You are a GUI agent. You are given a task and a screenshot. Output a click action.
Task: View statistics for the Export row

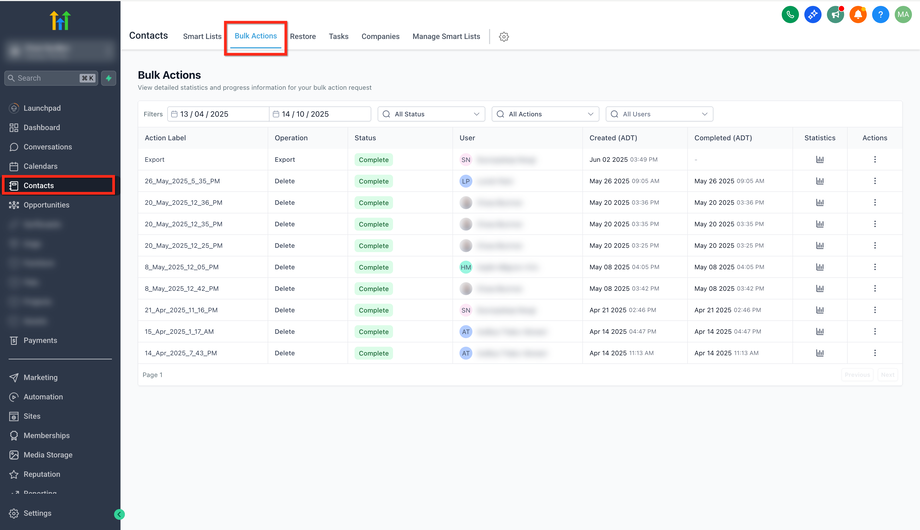click(x=820, y=160)
